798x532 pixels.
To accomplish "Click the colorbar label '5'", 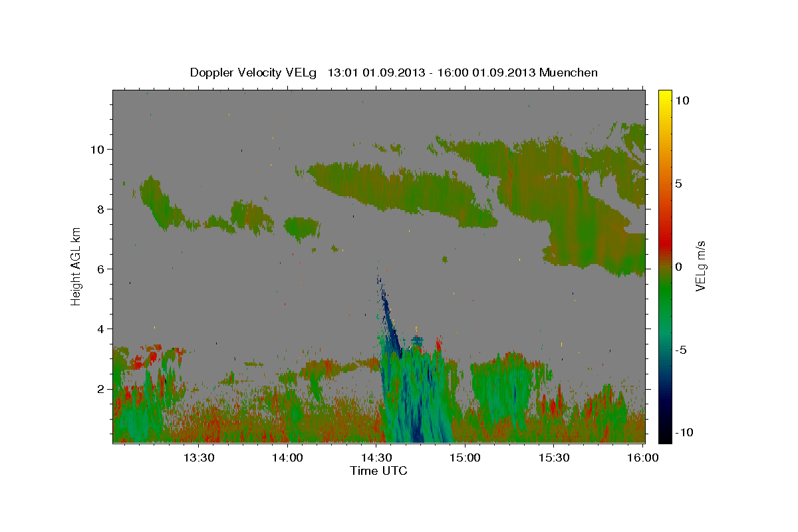I will point(679,184).
